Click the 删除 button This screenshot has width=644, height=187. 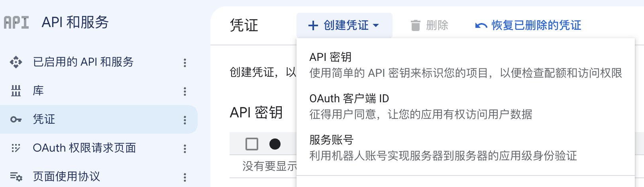coord(430,25)
